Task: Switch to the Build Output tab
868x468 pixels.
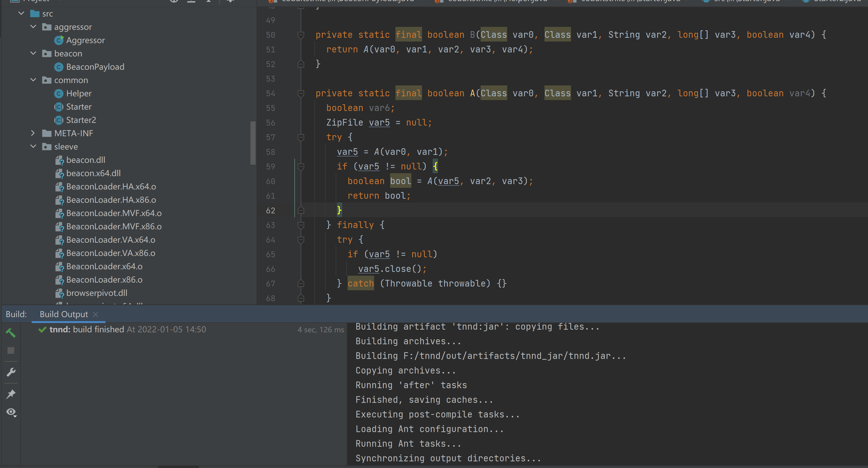Action: tap(64, 314)
